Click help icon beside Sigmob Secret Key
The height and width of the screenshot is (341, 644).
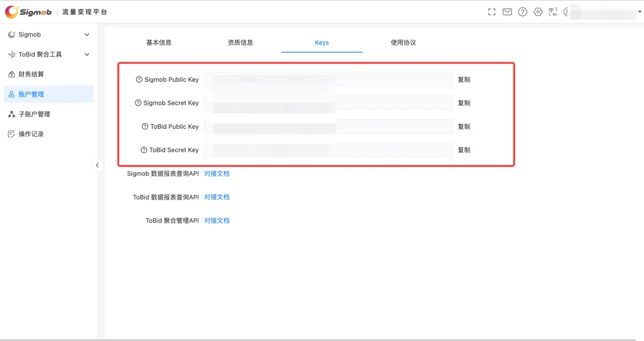coord(138,103)
